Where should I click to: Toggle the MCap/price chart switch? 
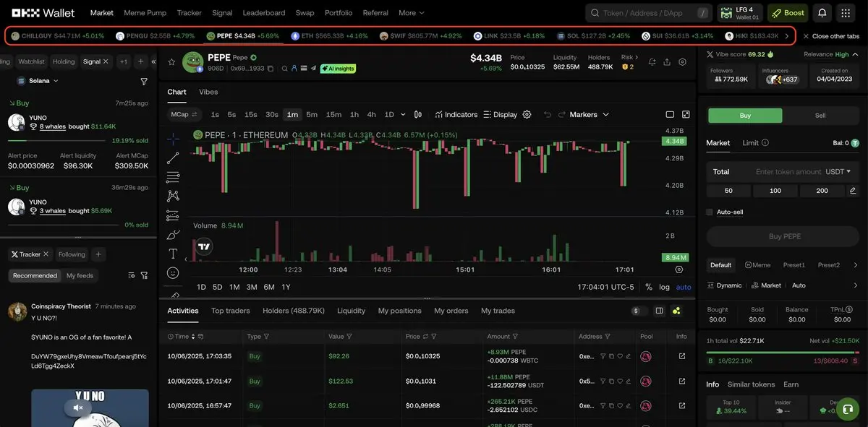click(x=184, y=114)
